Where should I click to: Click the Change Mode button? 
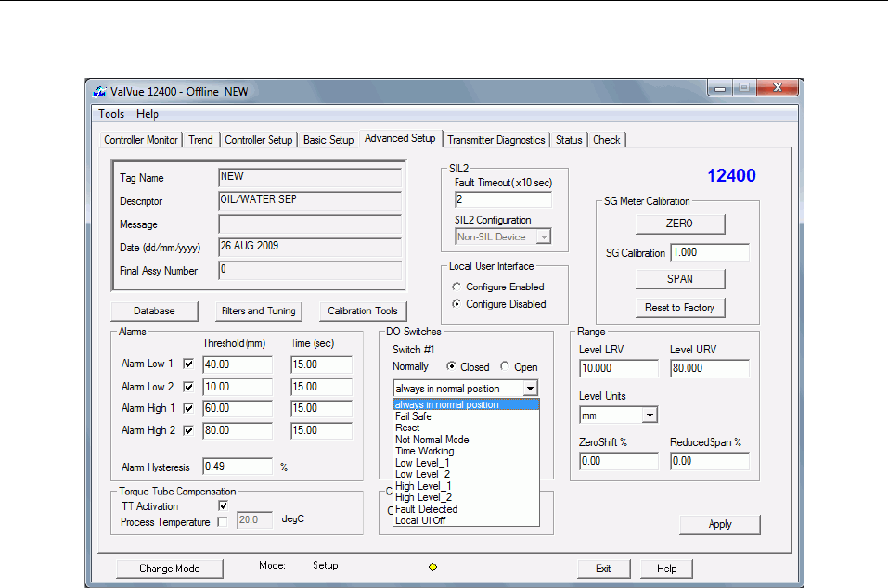(x=169, y=569)
